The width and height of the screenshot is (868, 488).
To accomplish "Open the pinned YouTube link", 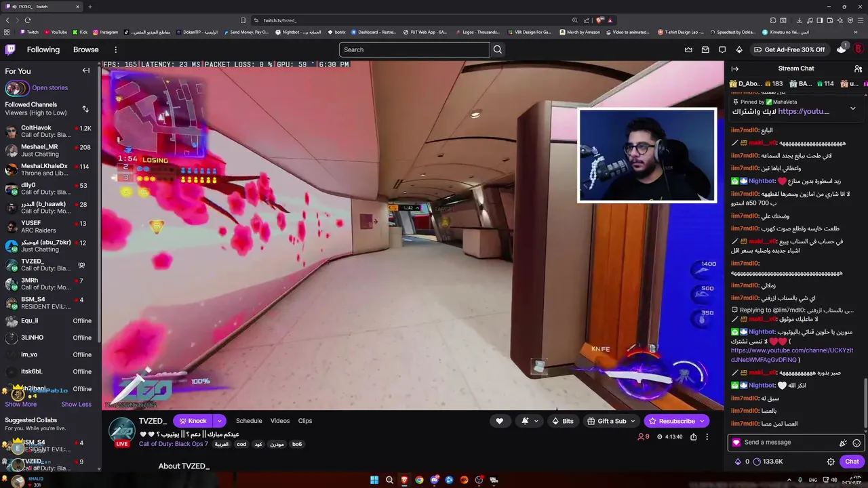I will pyautogui.click(x=804, y=111).
